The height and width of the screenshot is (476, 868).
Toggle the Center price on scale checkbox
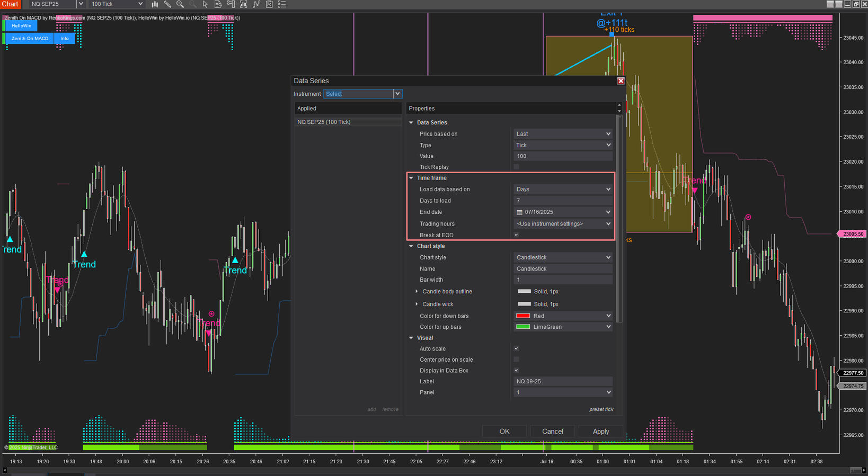[x=516, y=360]
